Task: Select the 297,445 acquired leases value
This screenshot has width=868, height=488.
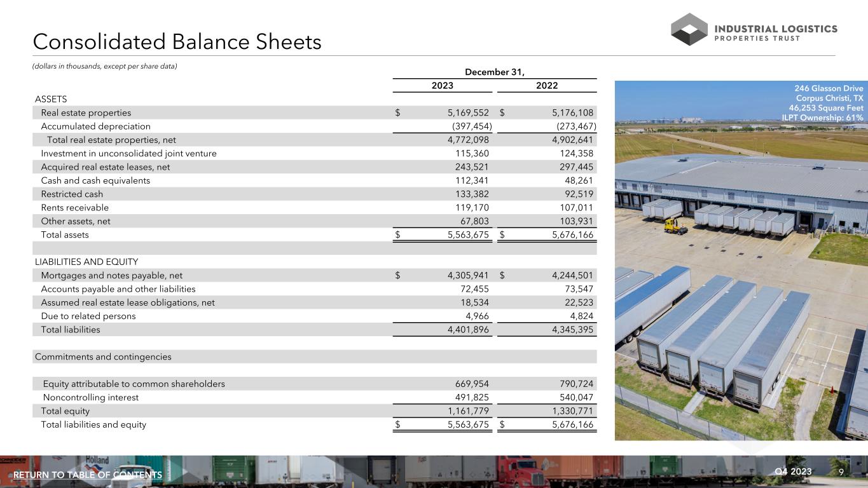Action: [x=577, y=167]
